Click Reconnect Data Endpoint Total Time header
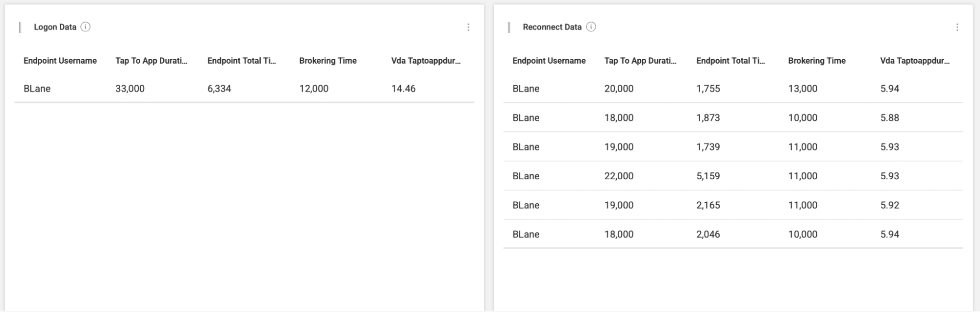Screen dimensions: 980x312 point(731,61)
